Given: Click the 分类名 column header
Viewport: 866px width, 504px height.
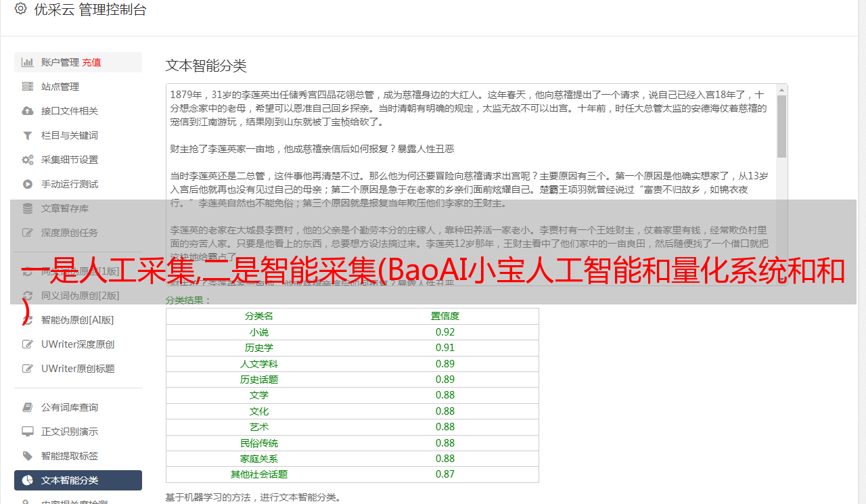Looking at the screenshot, I should point(259,316).
